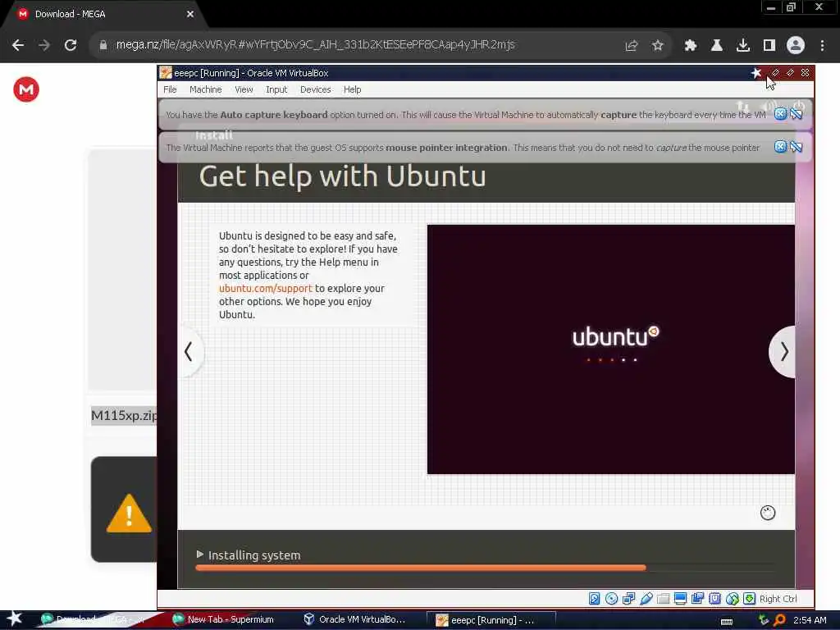Click the yellow warning triangle icon on MEGA
The width and height of the screenshot is (840, 630).
point(129,514)
